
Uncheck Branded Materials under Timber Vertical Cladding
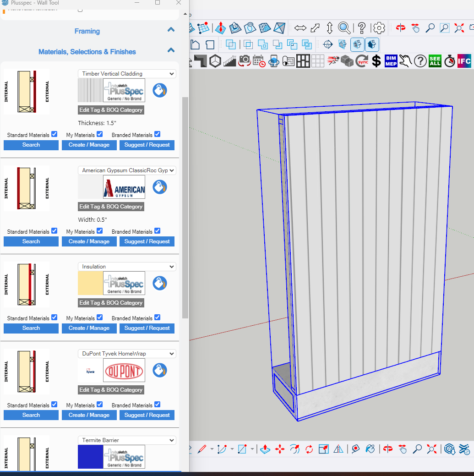tap(157, 134)
